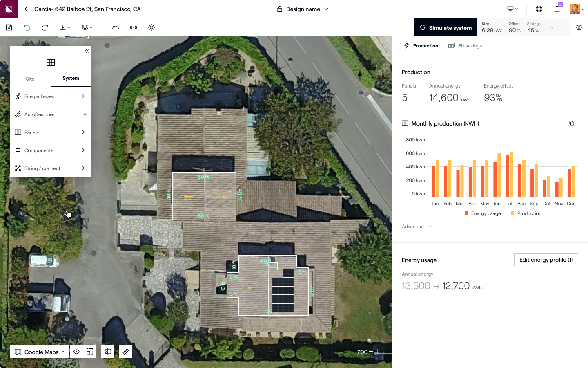Undo the last action
The height and width of the screenshot is (368, 588).
(x=27, y=27)
